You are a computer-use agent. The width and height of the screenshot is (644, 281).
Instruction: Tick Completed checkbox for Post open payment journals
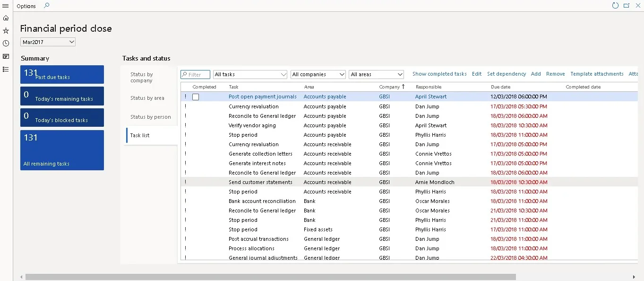[x=196, y=97]
